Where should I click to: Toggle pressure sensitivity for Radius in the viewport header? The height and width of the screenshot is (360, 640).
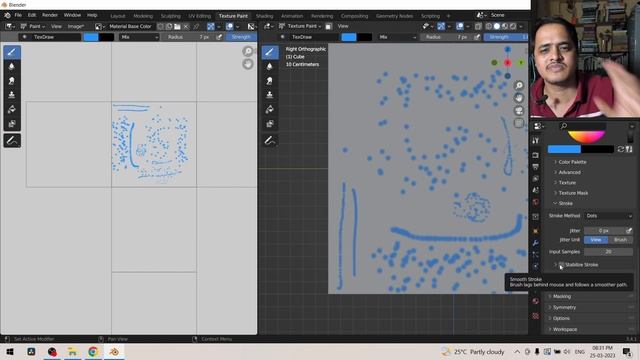pyautogui.click(x=476, y=37)
